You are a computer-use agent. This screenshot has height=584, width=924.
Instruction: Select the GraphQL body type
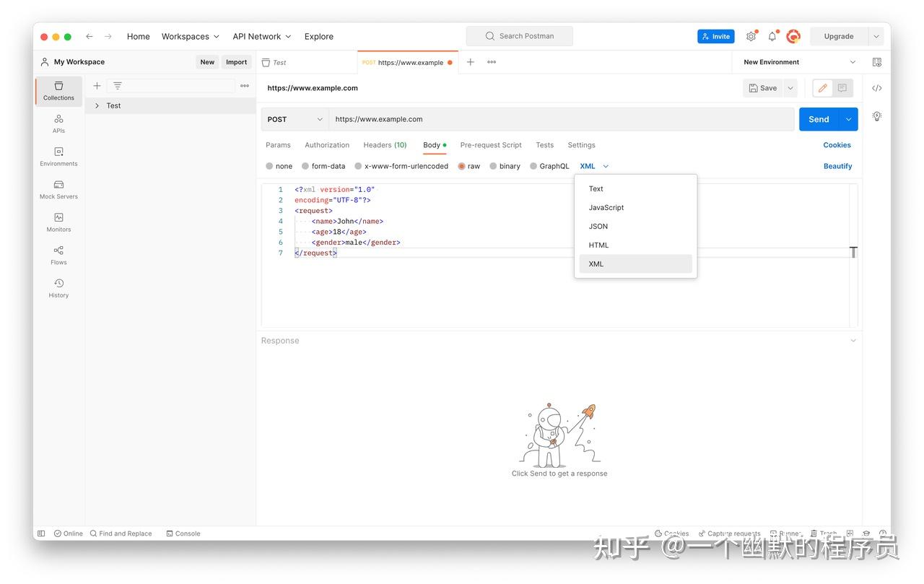[x=549, y=166]
